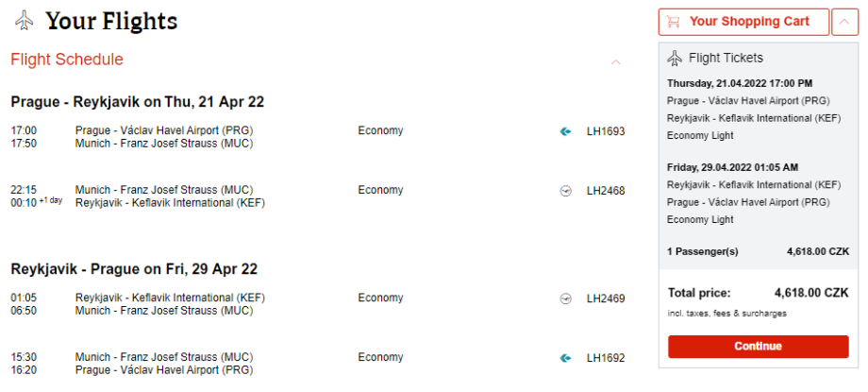Open Your Shopping Cart button
The height and width of the screenshot is (392, 868).
[x=743, y=22]
